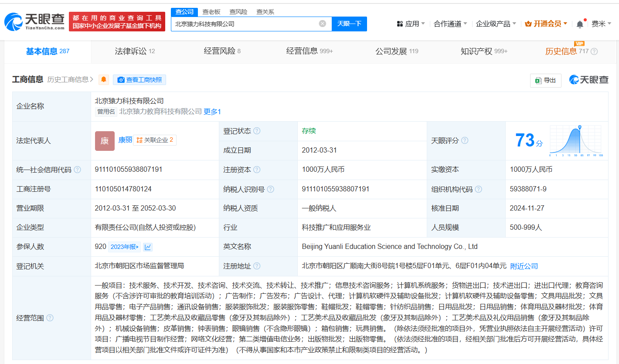Click the 科技推广和应用服务业 industry value
The height and width of the screenshot is (364, 619).
pos(336,228)
